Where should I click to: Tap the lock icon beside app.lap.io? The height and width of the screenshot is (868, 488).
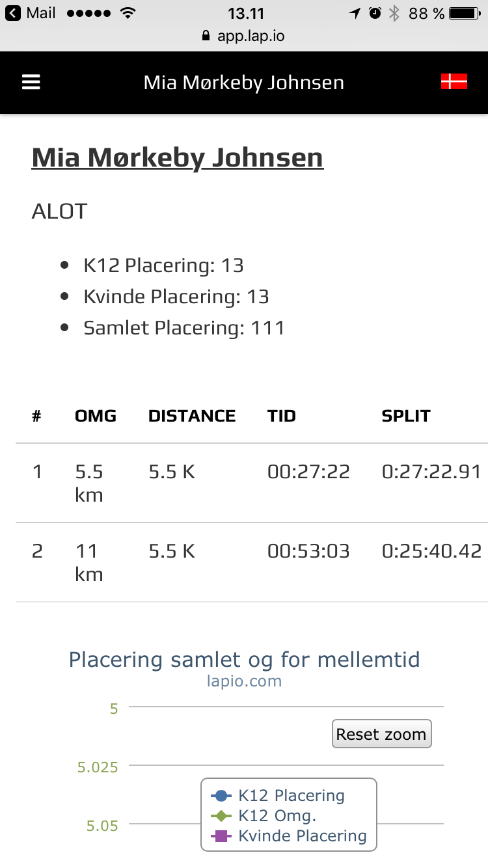(206, 36)
